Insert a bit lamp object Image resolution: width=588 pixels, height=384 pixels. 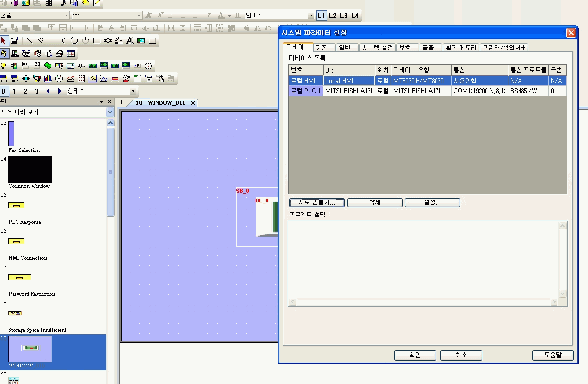click(x=4, y=66)
